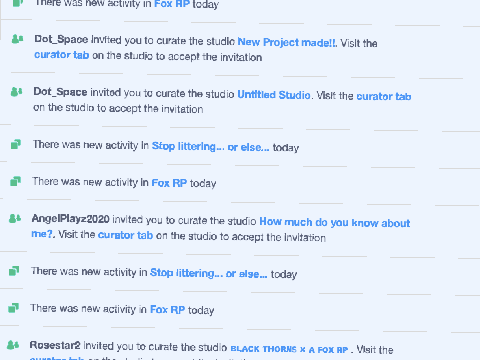Click the activity icon beside lower Fox RP message
Image resolution: width=480 pixels, height=360 pixels.
[14, 307]
